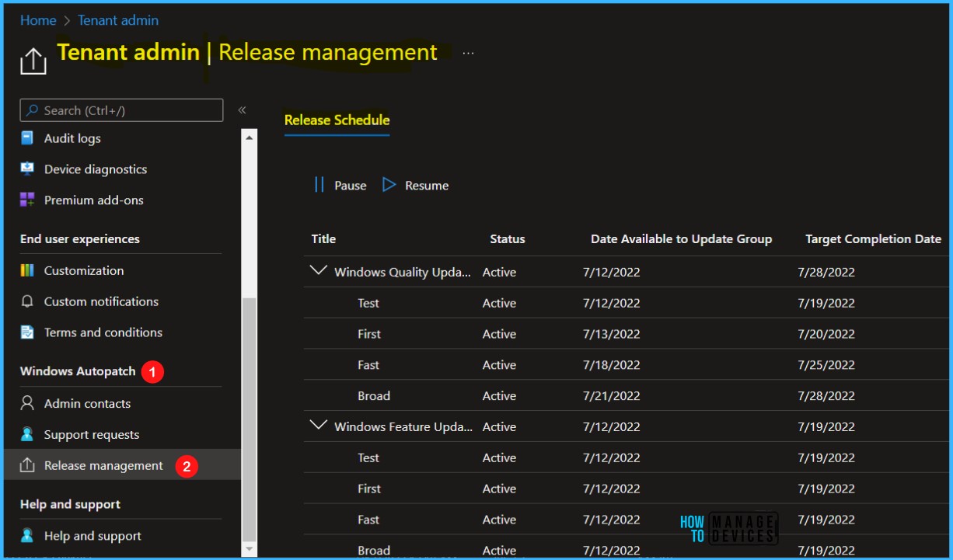This screenshot has height=560, width=953.
Task: Switch to the Release Schedule tab
Action: pyautogui.click(x=337, y=120)
